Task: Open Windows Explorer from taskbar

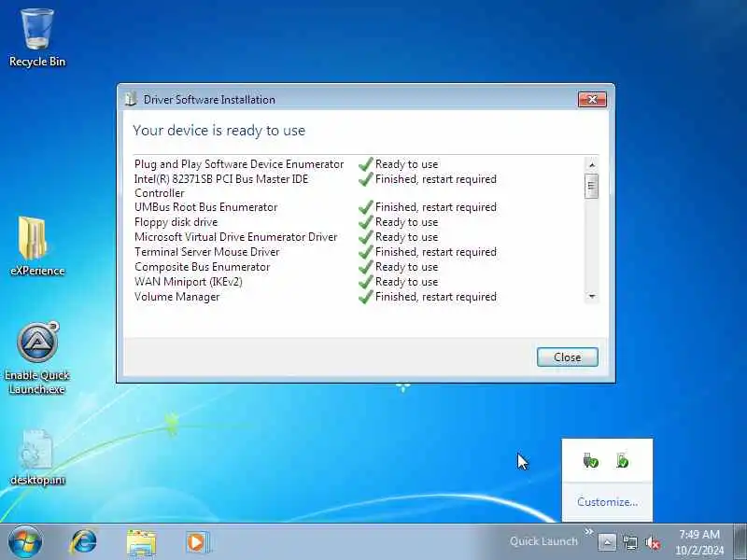Action: [141, 542]
